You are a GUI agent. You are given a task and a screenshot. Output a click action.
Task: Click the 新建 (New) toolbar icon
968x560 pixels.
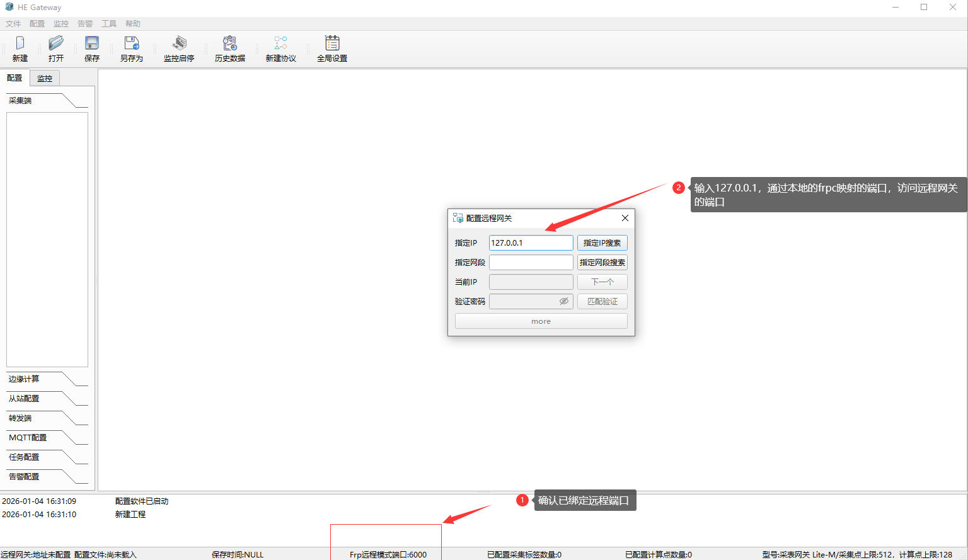20,43
